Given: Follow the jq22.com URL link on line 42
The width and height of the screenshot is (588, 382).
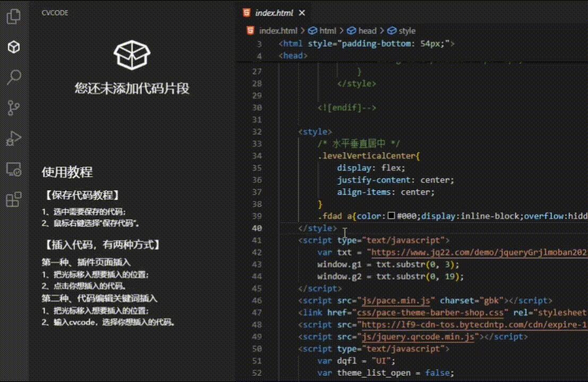Looking at the screenshot, I should coord(479,253).
